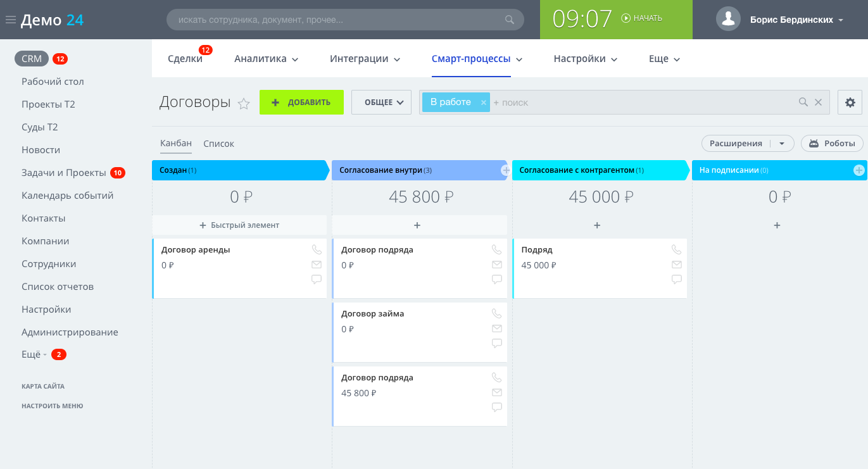Click phone icon on Договор аренды card

(317, 250)
